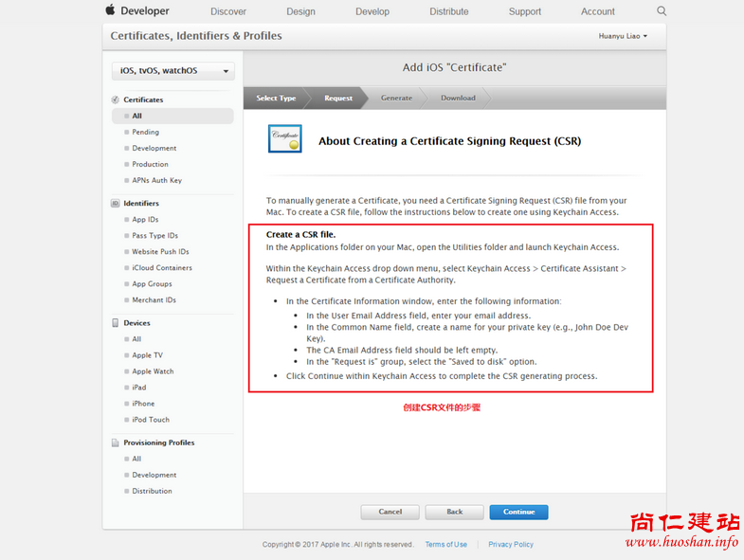Image resolution: width=744 pixels, height=560 pixels.
Task: Click the Certificates section icon
Action: (116, 99)
